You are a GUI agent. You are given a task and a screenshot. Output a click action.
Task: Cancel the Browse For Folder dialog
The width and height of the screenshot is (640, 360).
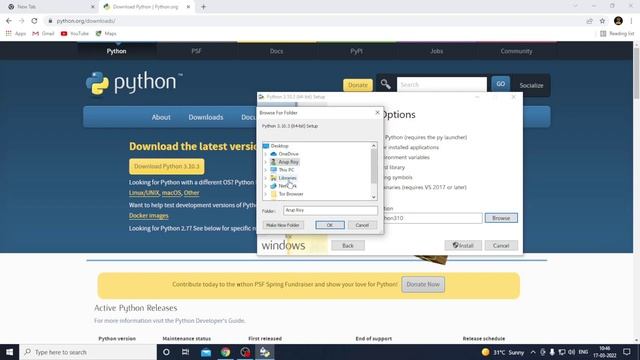[x=362, y=225]
